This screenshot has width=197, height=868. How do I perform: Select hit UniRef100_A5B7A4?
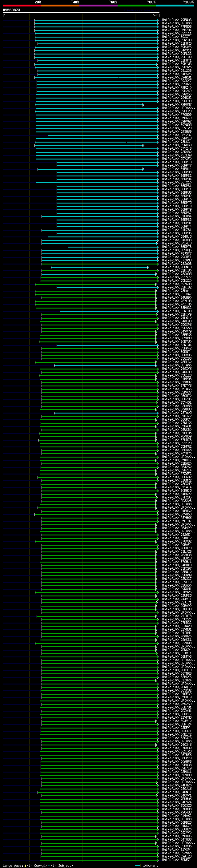pos(177,30)
